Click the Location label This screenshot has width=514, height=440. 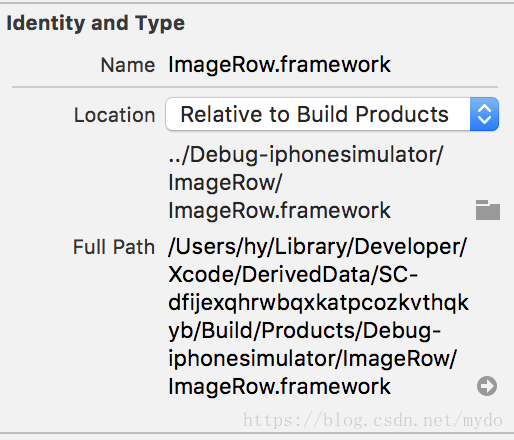[x=115, y=115]
